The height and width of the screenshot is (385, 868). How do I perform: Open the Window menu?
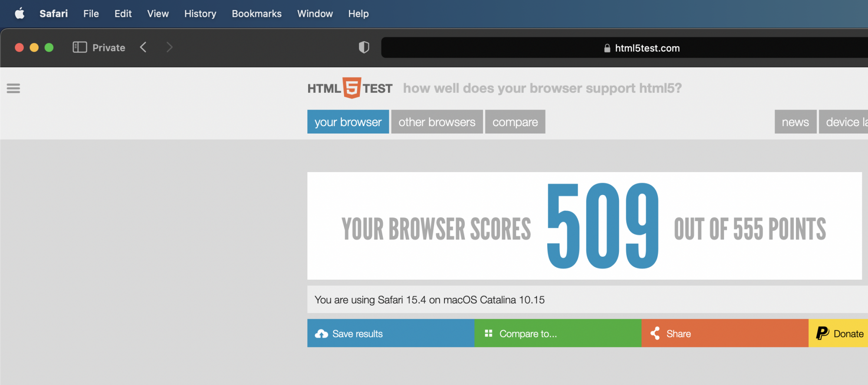[x=315, y=13]
